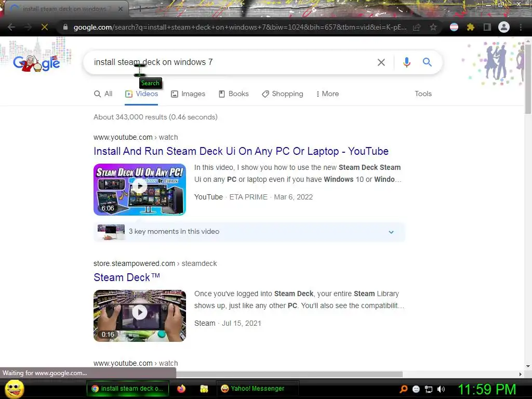
Task: Open the site lock info icon
Action: click(65, 27)
